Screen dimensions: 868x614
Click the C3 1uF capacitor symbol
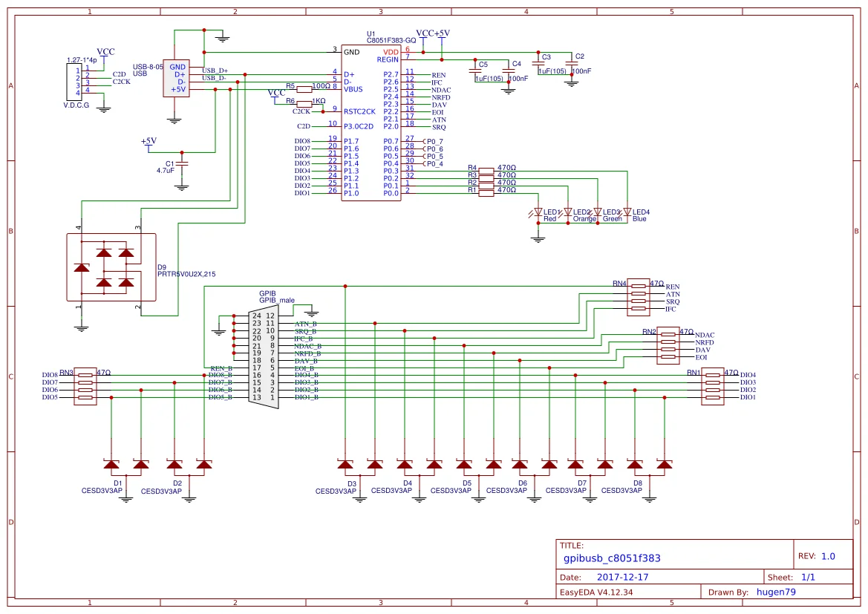tap(538, 64)
